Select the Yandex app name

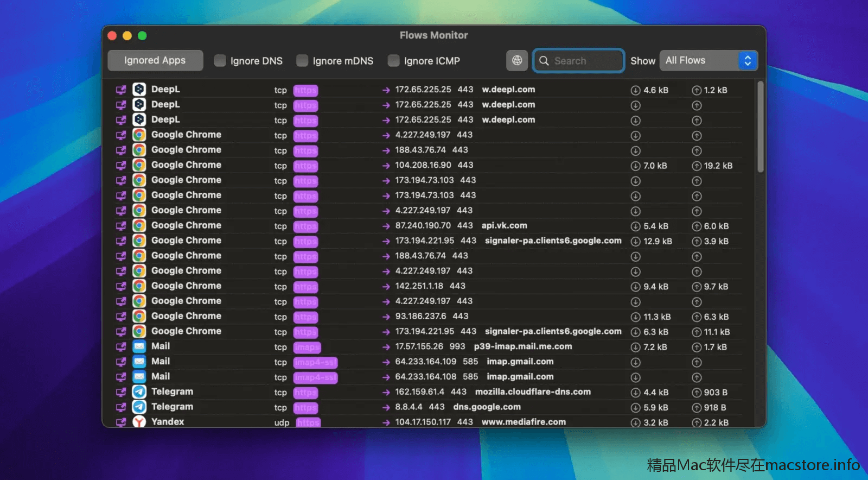pyautogui.click(x=168, y=421)
